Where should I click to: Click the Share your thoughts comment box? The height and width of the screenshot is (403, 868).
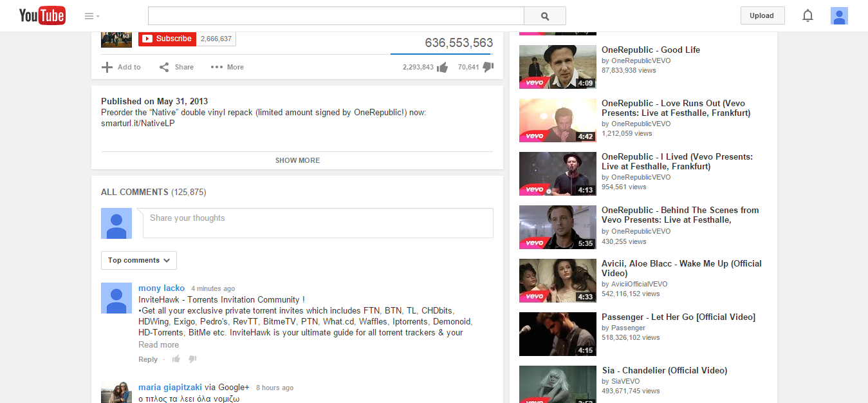318,223
